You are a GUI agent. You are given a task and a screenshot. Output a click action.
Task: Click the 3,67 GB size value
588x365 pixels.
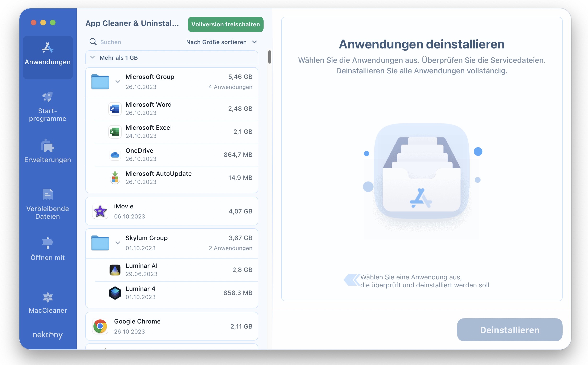pos(241,238)
